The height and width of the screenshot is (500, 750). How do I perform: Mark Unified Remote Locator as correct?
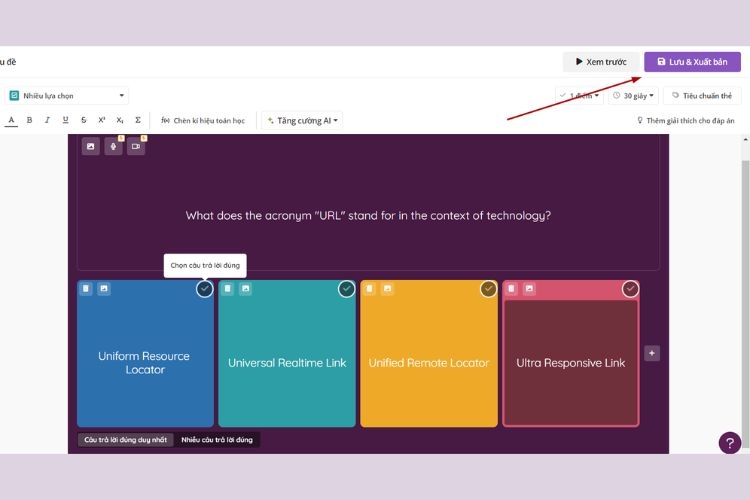click(x=488, y=289)
